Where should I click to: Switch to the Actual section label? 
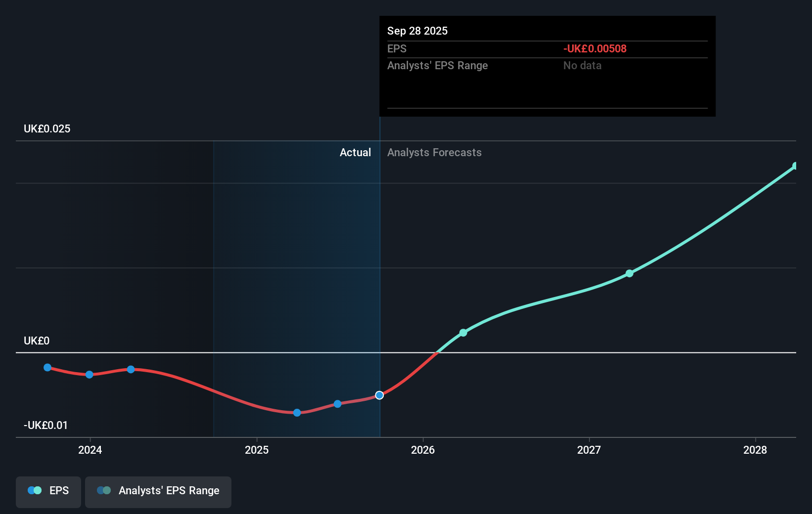[x=355, y=152]
